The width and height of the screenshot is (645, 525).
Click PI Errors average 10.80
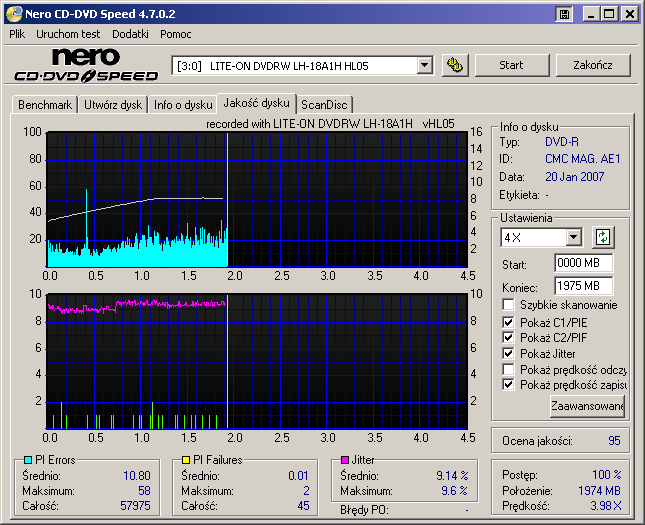(x=137, y=476)
